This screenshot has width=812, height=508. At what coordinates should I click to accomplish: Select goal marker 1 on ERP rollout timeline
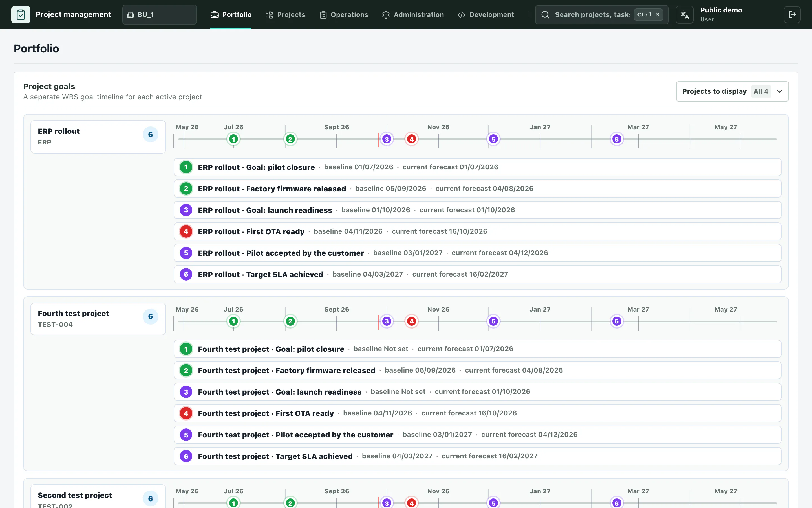coord(233,139)
